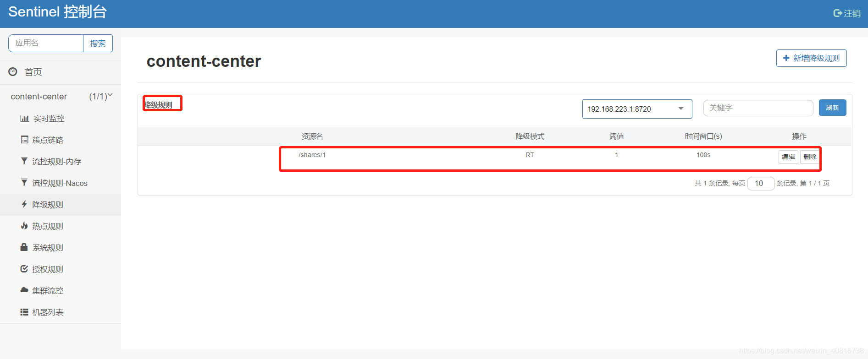Click 编辑 for /shares/1 rule

tap(788, 157)
